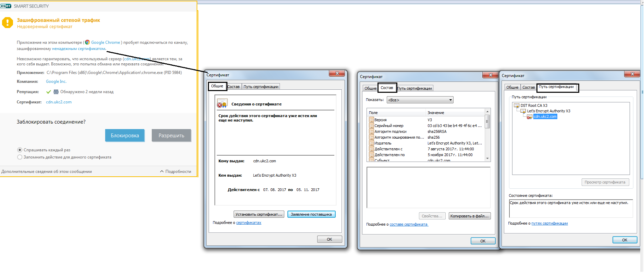Click the value 5 ноября 2017 г. 11:44:00
The width and height of the screenshot is (644, 278).
click(x=450, y=155)
